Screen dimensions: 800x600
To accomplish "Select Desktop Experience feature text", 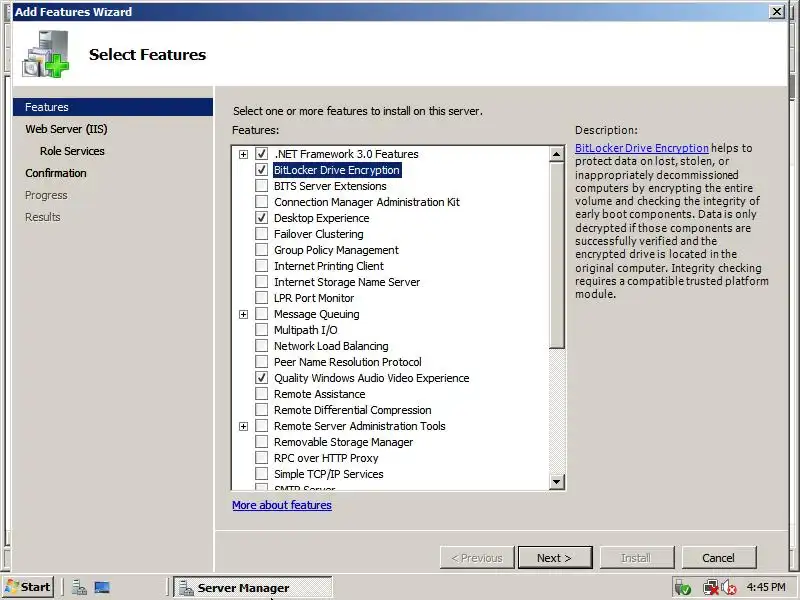I will [321, 218].
